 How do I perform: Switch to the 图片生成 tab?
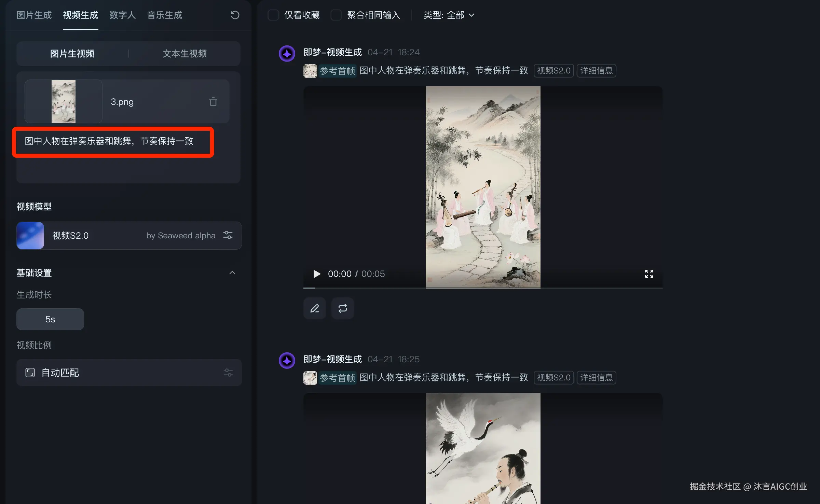pos(34,15)
